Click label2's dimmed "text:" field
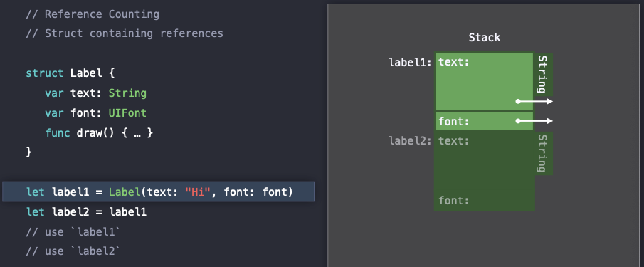 [x=454, y=141]
